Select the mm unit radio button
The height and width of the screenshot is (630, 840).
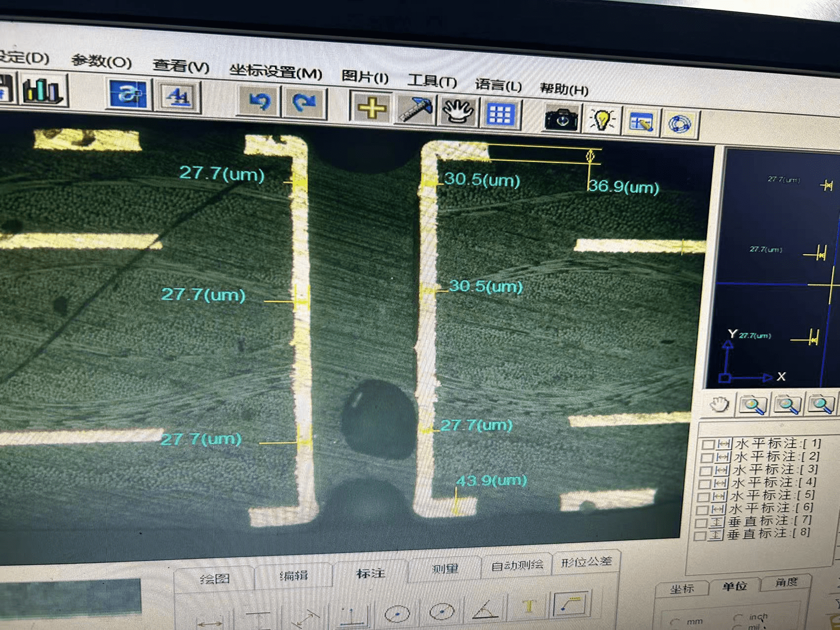675,622
